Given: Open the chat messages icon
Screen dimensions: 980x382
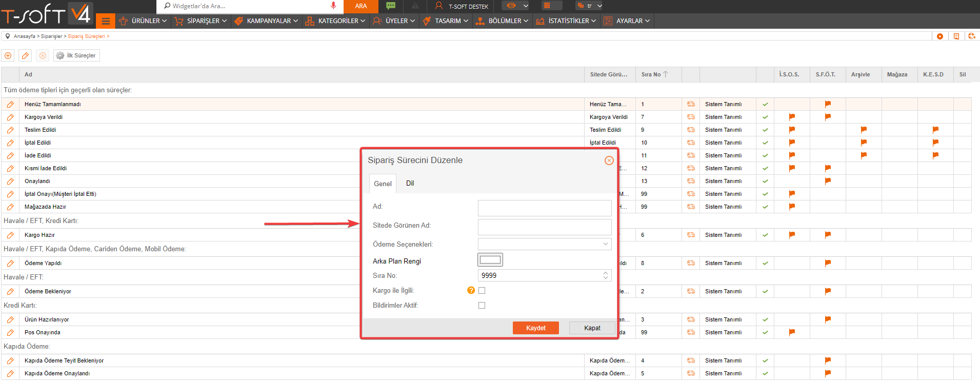Looking at the screenshot, I should [x=391, y=6].
